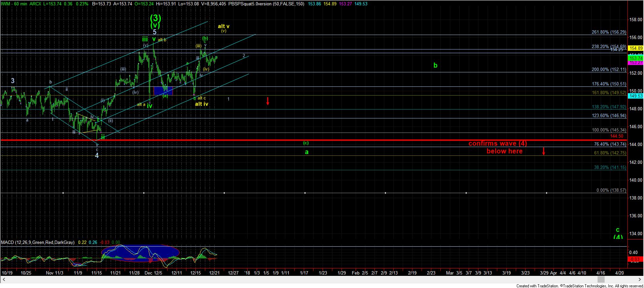The height and width of the screenshot is (288, 644).
Task: Click the 'confirms wave (4)' red text
Action: (x=498, y=144)
